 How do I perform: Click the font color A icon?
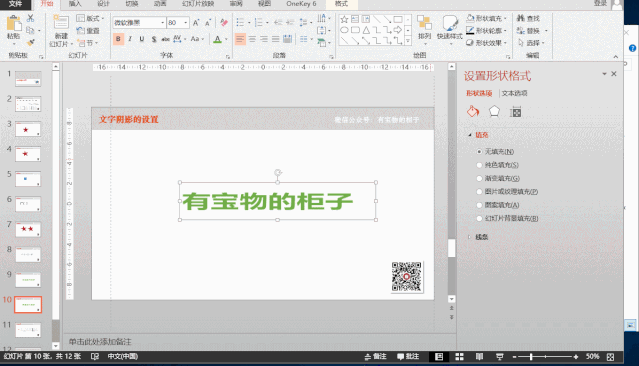coord(217,39)
